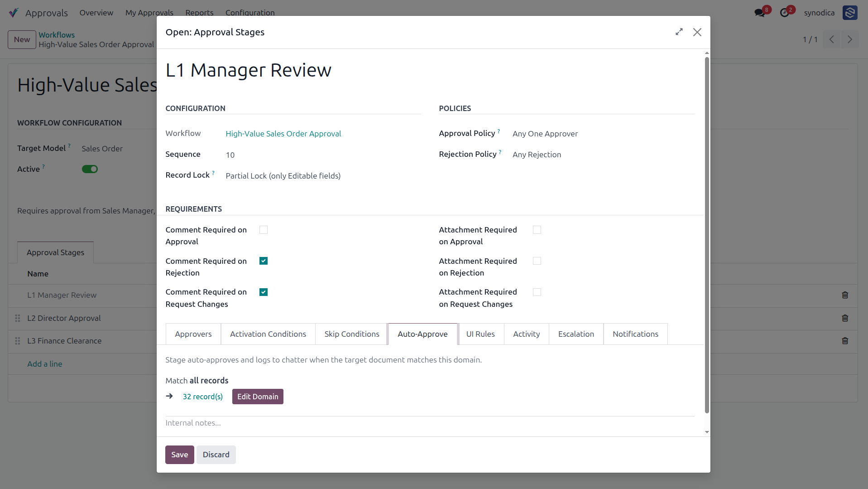Delete the L3 Finance Clearance row
Image resolution: width=868 pixels, height=489 pixels.
[x=845, y=341]
